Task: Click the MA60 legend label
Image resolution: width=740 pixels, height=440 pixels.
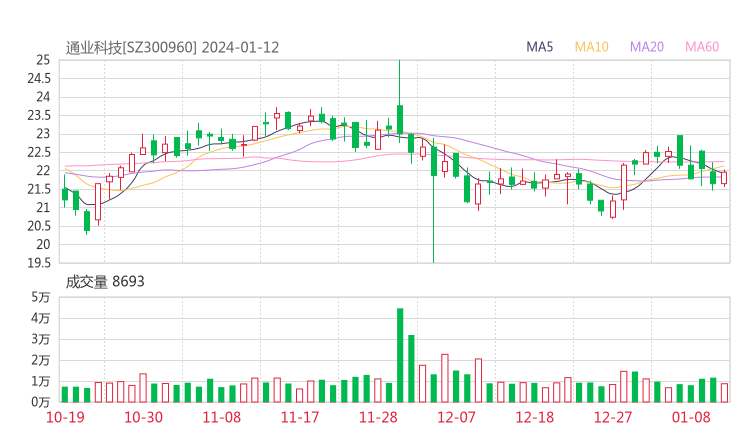Action: 702,47
